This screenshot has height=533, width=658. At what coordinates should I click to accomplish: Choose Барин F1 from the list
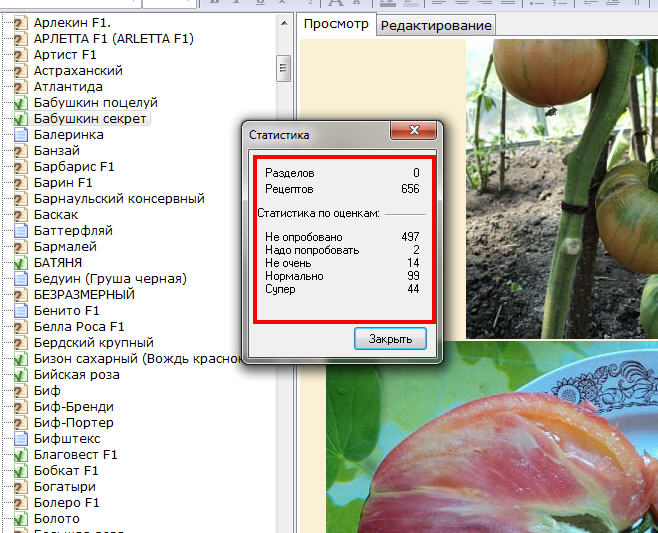(x=63, y=183)
